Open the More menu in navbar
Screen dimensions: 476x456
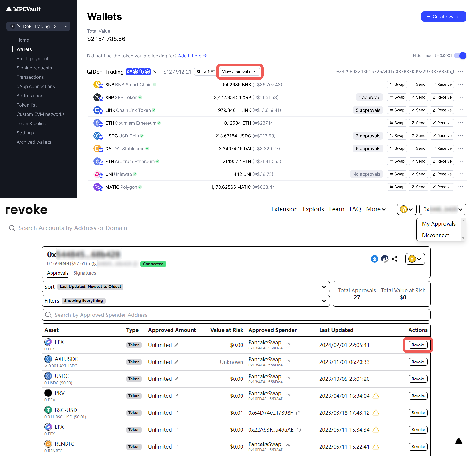point(376,209)
